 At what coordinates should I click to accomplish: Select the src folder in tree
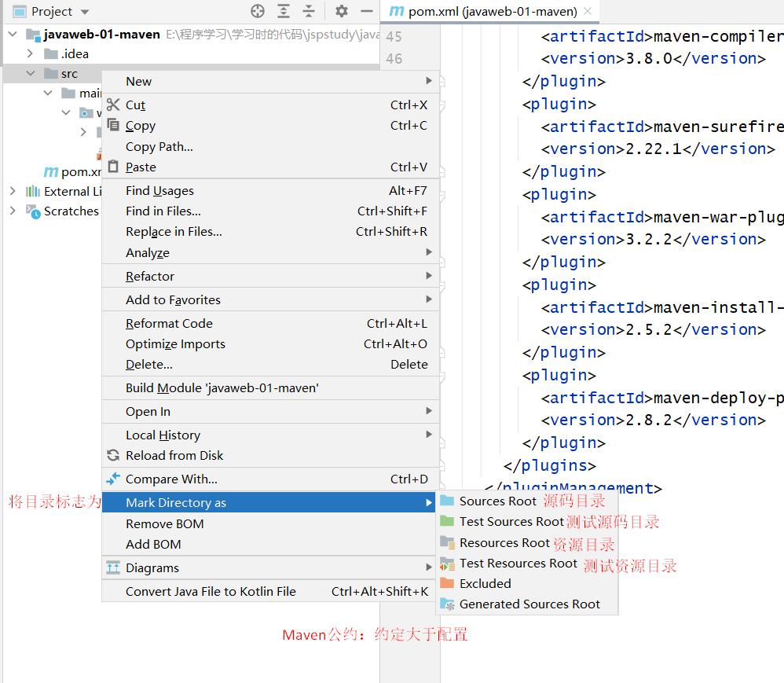click(x=69, y=74)
